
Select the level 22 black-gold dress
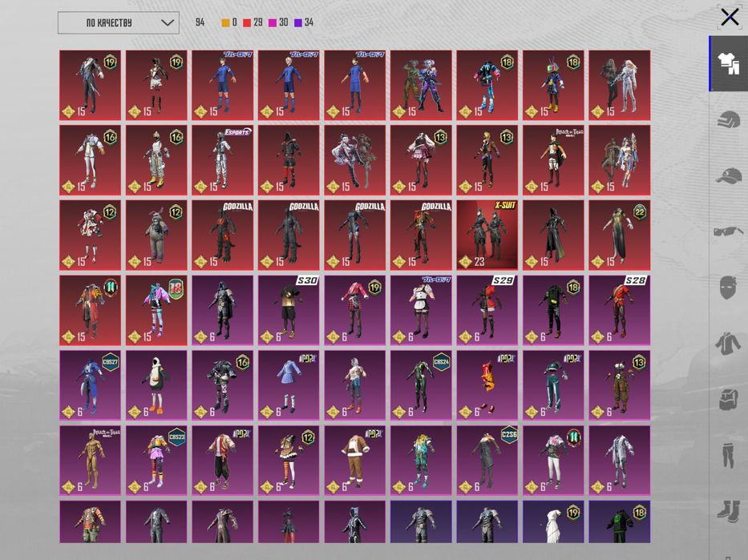tap(619, 235)
